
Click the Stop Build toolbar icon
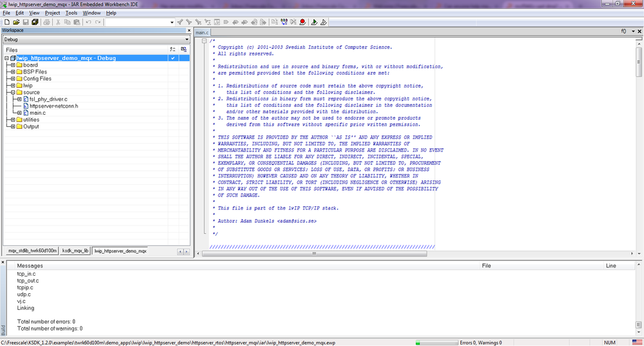tap(293, 22)
